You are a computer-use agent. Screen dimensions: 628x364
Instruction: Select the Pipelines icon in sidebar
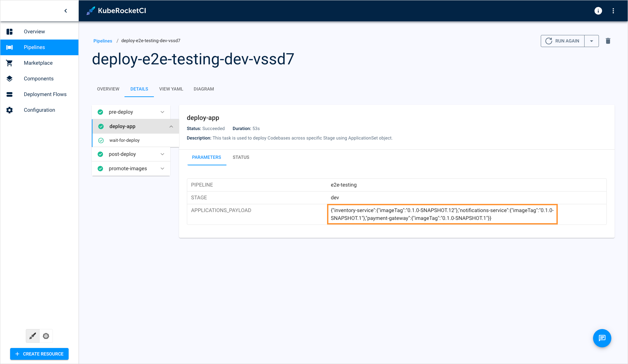(x=9, y=47)
